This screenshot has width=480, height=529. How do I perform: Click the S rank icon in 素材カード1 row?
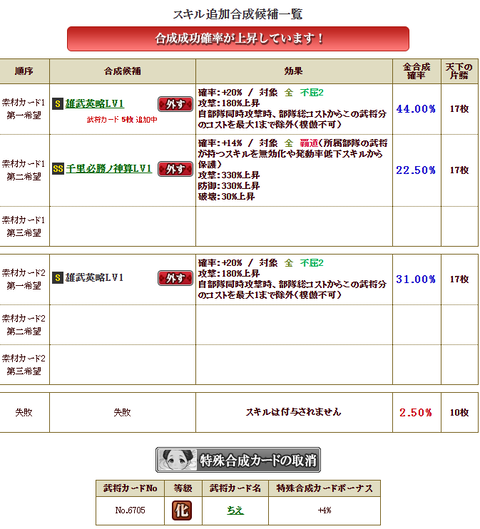(58, 104)
